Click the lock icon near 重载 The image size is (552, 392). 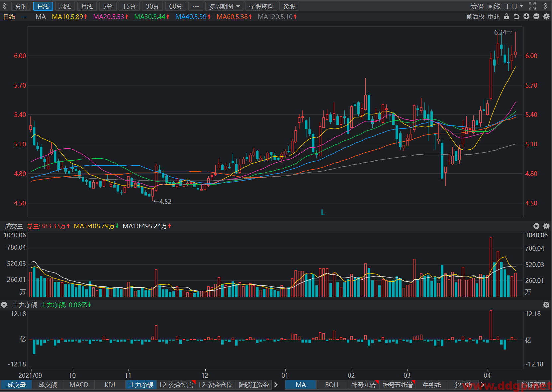click(x=506, y=17)
